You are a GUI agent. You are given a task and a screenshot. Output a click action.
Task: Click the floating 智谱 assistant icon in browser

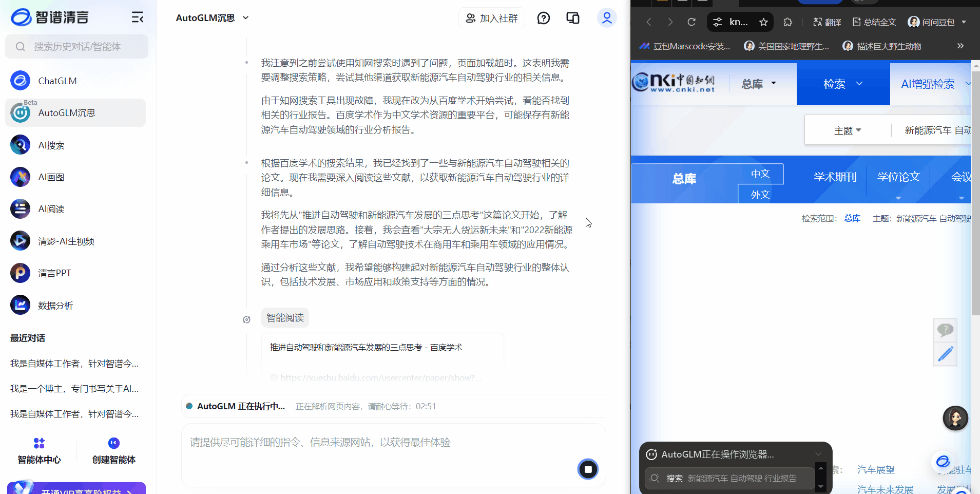(943, 462)
